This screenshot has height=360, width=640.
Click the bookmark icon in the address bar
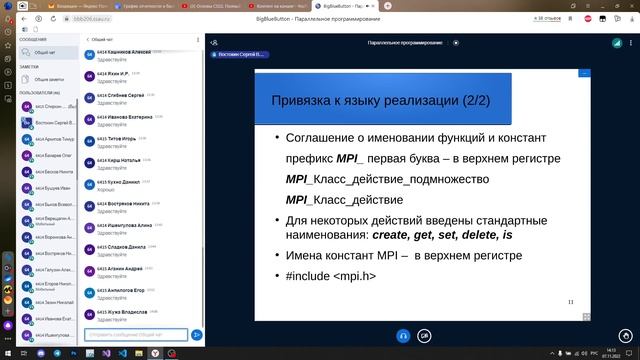tap(570, 19)
